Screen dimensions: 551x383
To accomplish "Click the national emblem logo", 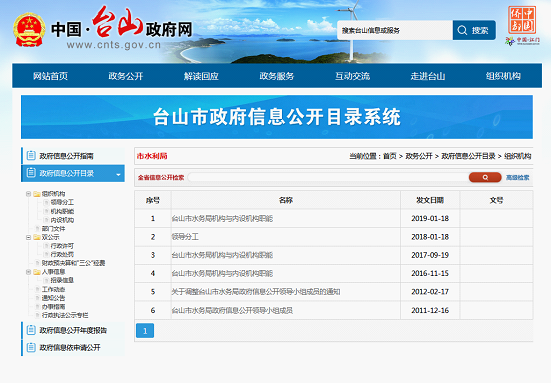I will tap(29, 30).
